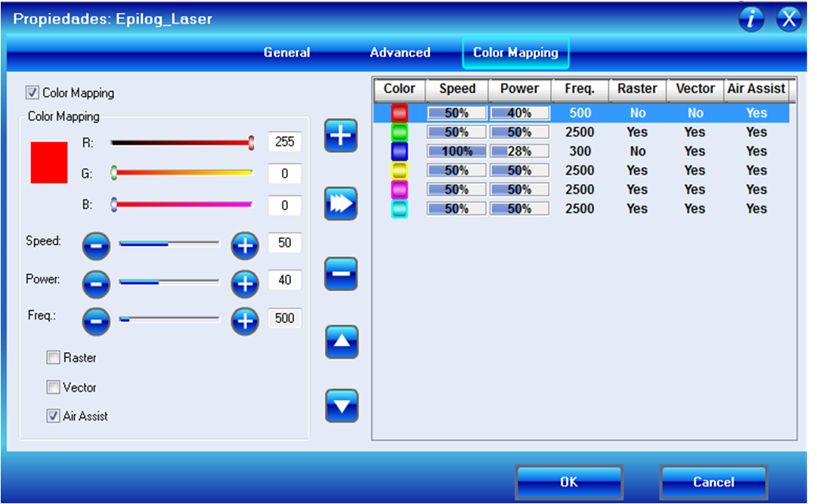Switch to the General tab
817x504 pixels.
[x=286, y=53]
